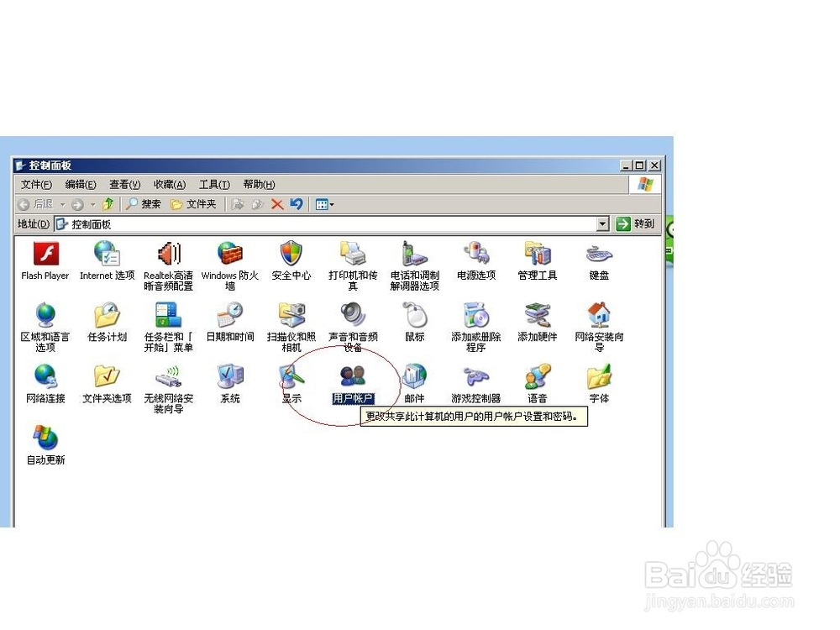Click the 转到 go button
This screenshot has height=630, width=840.
pos(636,224)
